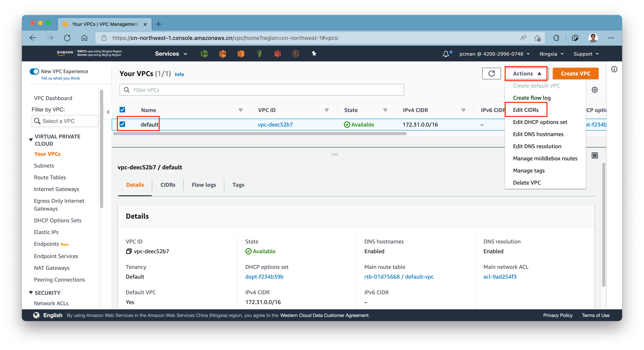The image size is (644, 350).
Task: Open the Info link next to Your VPCs
Action: coord(179,74)
